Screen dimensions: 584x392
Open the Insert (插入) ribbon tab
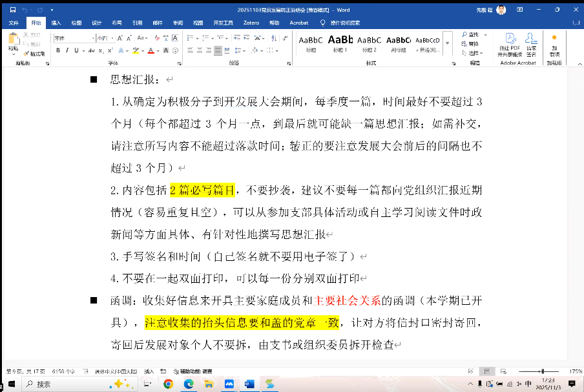coord(56,23)
